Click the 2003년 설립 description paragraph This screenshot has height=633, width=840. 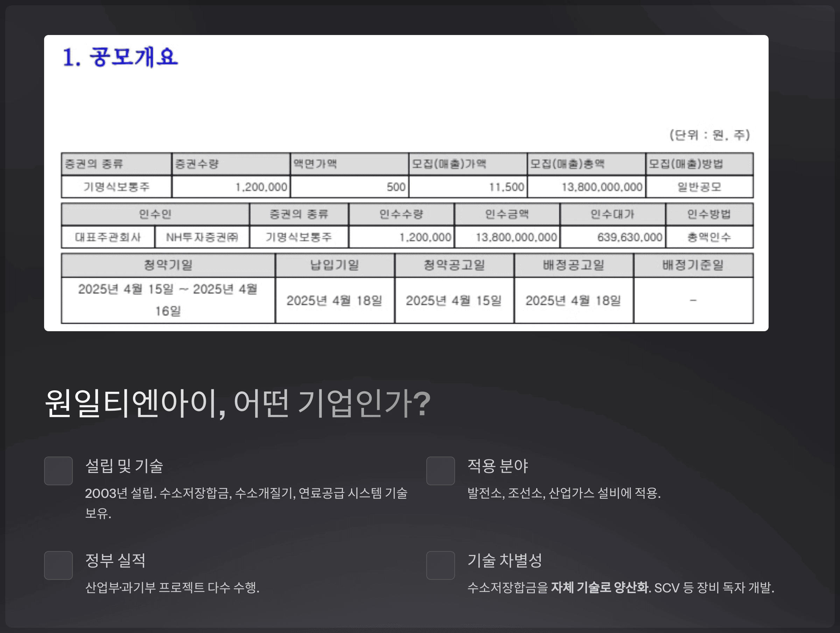point(246,503)
